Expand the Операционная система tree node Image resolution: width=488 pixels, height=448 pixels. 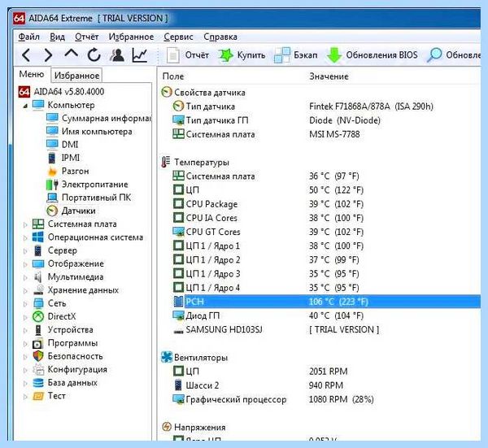click(x=25, y=238)
